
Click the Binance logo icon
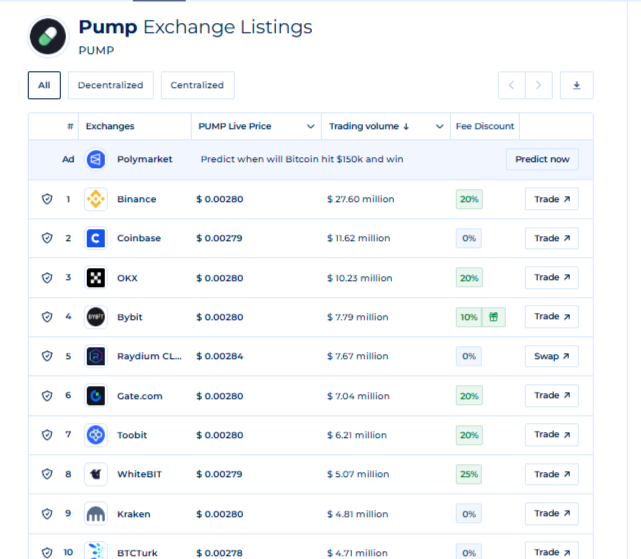(x=96, y=199)
